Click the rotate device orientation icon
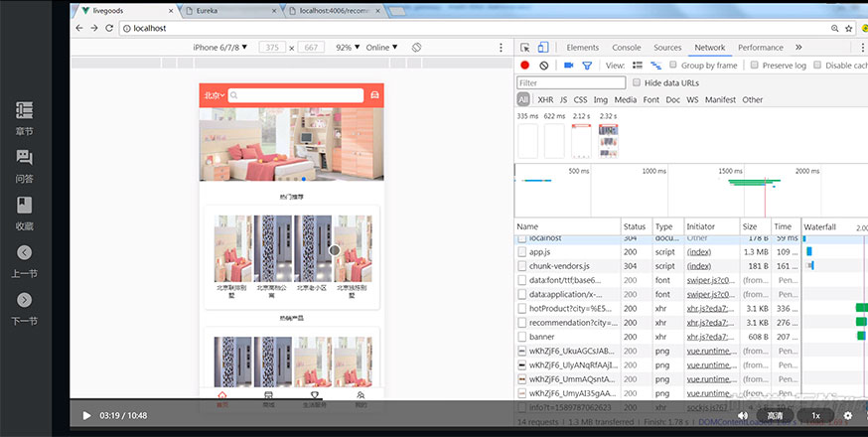 click(x=417, y=48)
